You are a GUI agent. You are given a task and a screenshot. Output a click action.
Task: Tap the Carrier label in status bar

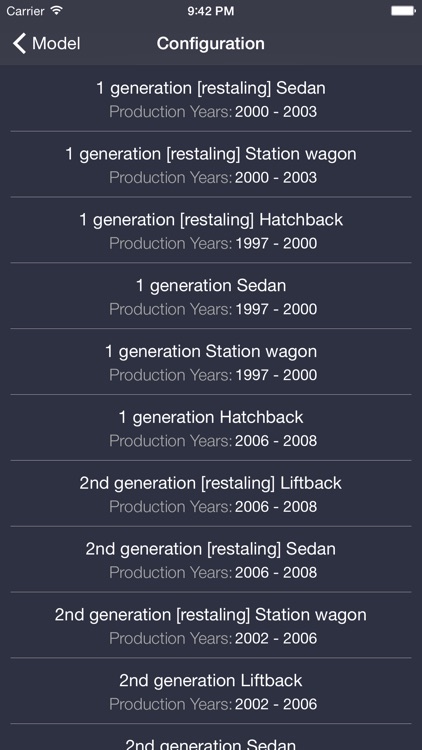click(25, 11)
